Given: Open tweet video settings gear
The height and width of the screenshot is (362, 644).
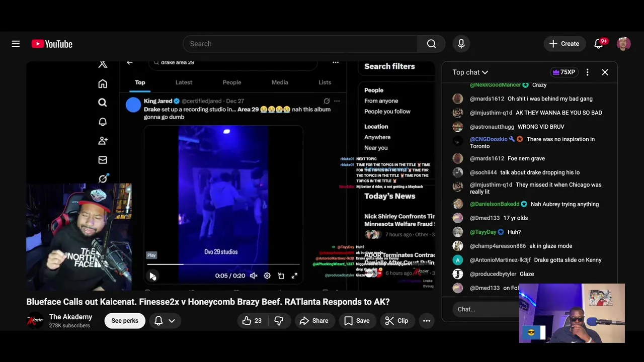Looking at the screenshot, I should tap(267, 276).
